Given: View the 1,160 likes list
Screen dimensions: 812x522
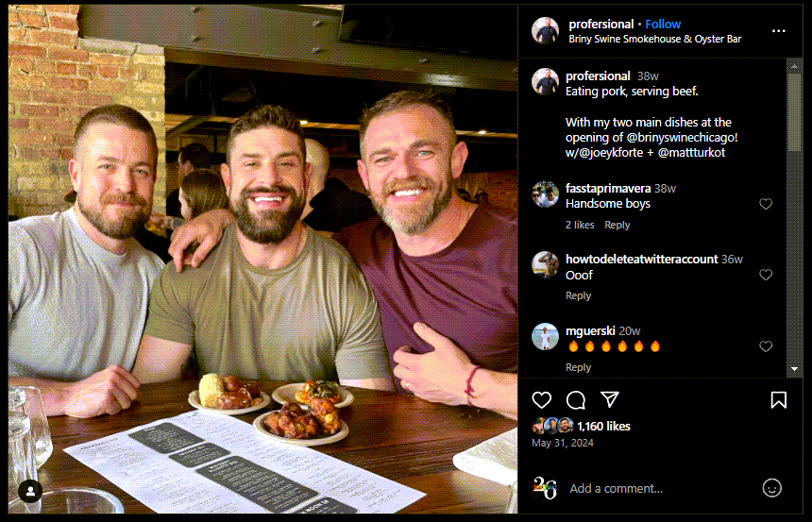Looking at the screenshot, I should (x=603, y=427).
